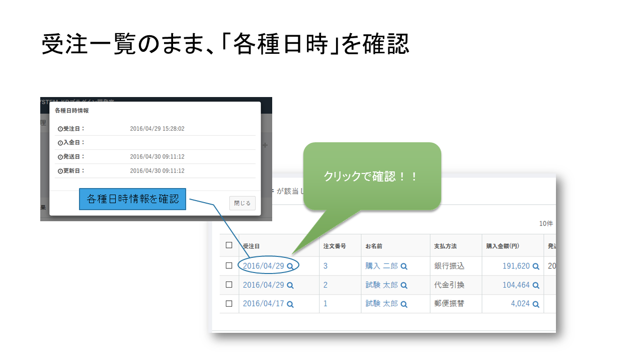Click purchase amount 191,620
Screen dimensions: 644x362
[x=516, y=266]
